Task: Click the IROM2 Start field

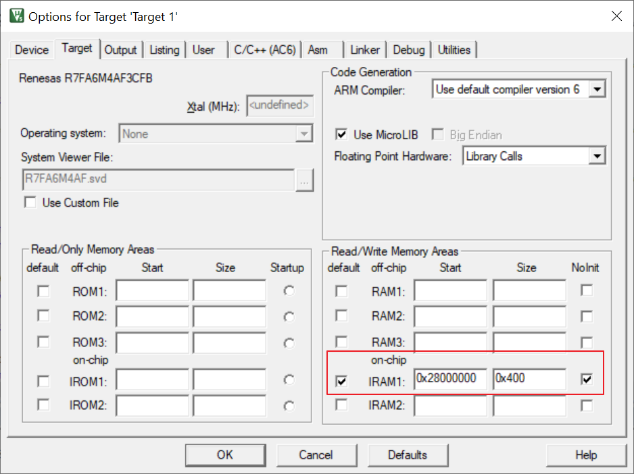Action: point(152,405)
